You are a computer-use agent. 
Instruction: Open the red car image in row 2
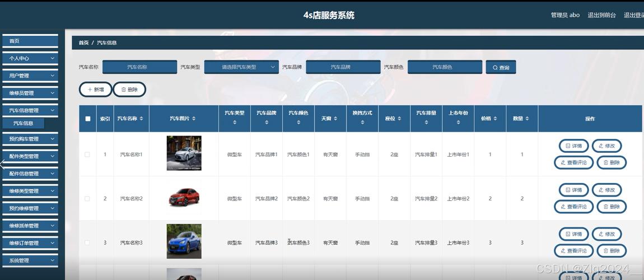coord(184,198)
